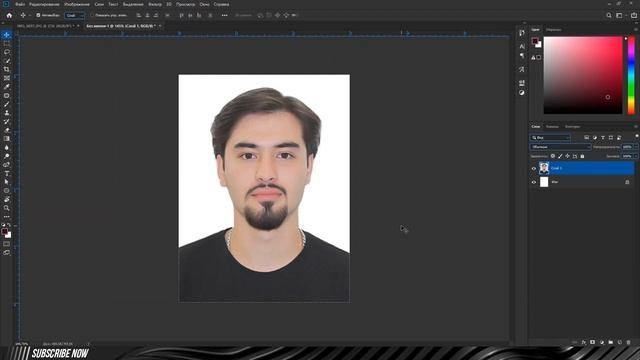This screenshot has height=360, width=640.
Task: Close the active untitled document tab
Action: [x=160, y=26]
